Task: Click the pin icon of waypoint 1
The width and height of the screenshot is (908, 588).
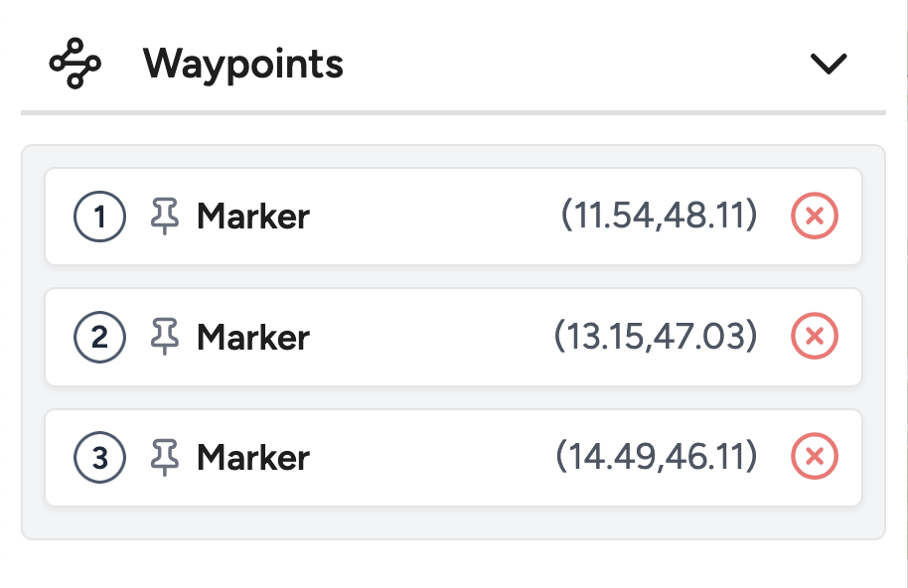Action: [x=165, y=217]
